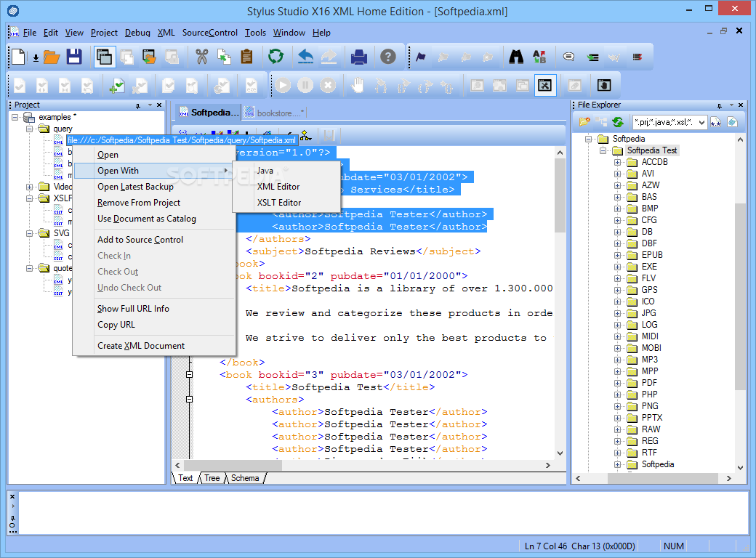Switch to the Tree view tab
This screenshot has height=558, width=756.
pos(212,478)
